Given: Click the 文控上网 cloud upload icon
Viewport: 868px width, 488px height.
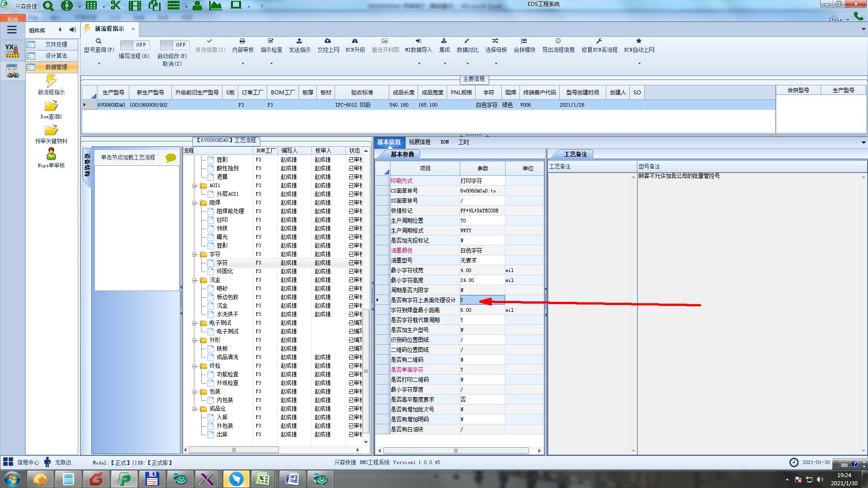Looking at the screenshot, I should pos(328,41).
